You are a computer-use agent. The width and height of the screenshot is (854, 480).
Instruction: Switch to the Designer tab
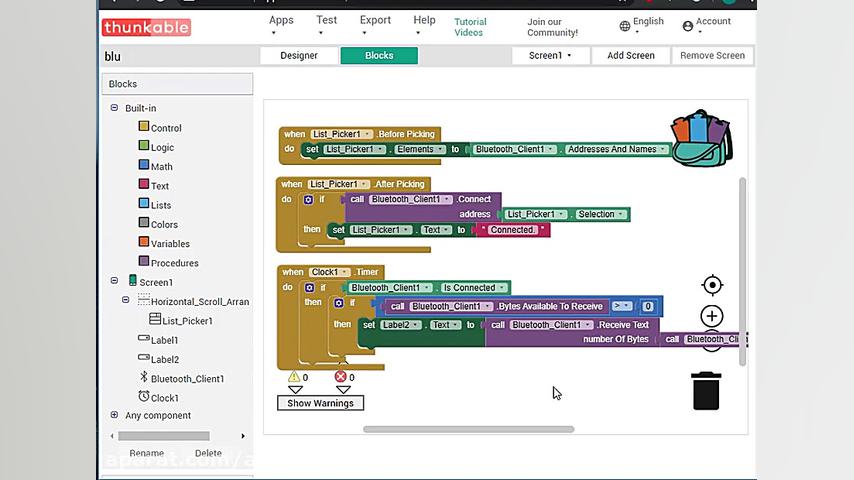[299, 55]
